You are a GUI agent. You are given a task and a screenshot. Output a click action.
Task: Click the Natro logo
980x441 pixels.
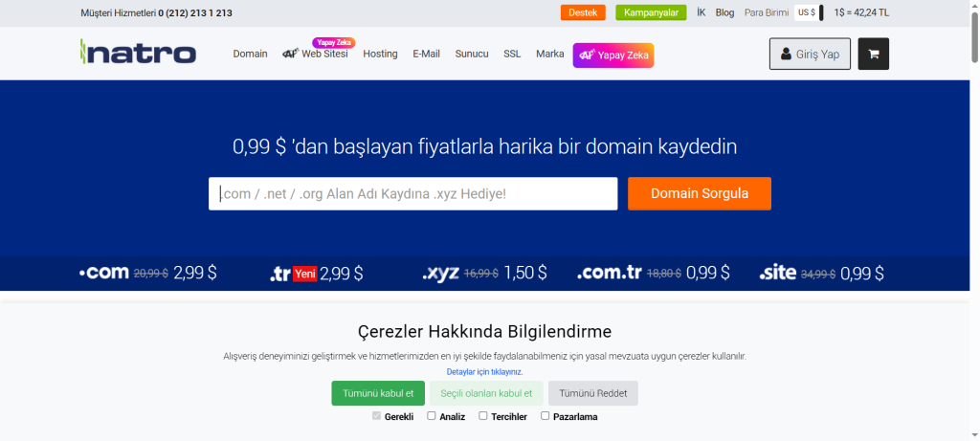coord(139,53)
